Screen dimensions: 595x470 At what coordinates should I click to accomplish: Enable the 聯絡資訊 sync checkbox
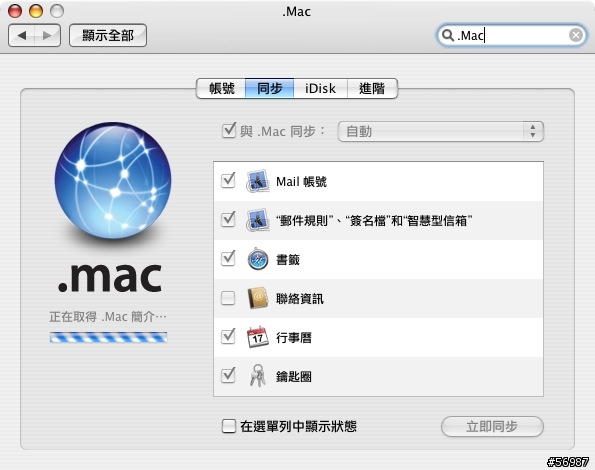[228, 298]
